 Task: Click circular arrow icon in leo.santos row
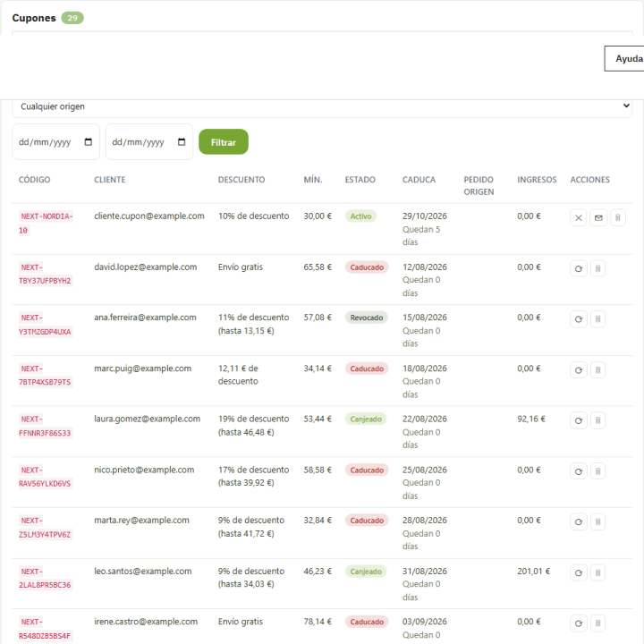pos(579,572)
